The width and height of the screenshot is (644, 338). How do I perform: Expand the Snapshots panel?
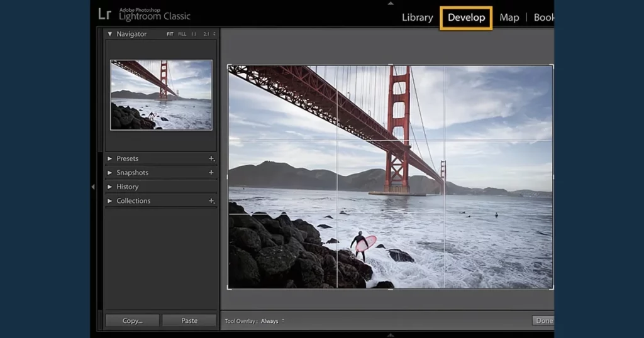pyautogui.click(x=109, y=173)
